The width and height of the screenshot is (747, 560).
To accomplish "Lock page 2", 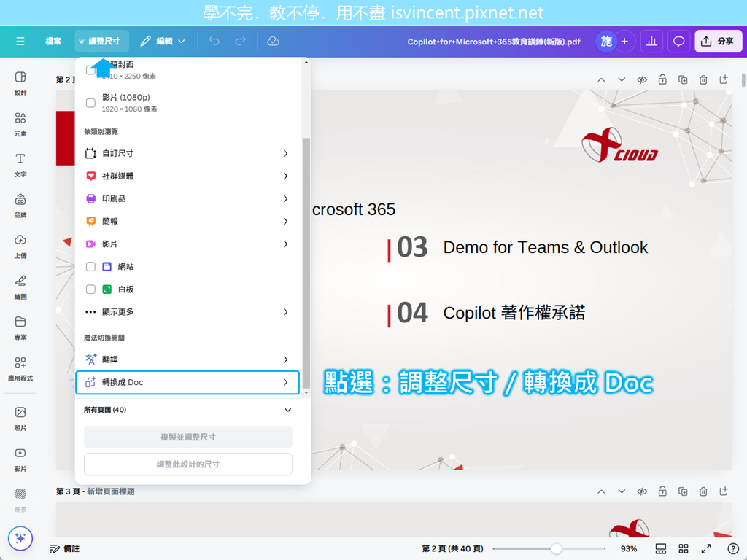I will [x=662, y=79].
